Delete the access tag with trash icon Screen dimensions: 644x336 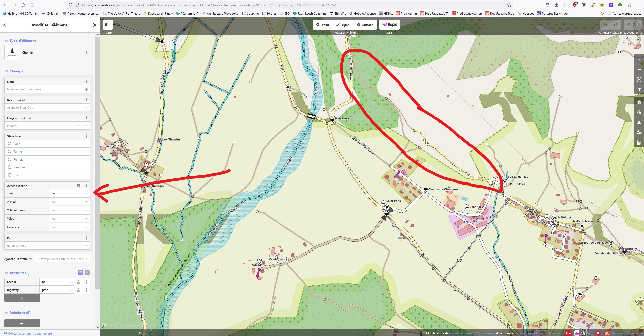point(78,282)
